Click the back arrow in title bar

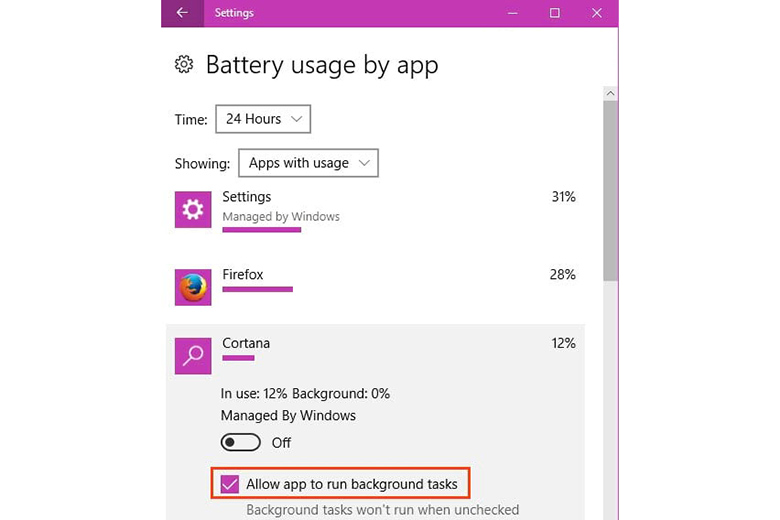click(x=181, y=13)
